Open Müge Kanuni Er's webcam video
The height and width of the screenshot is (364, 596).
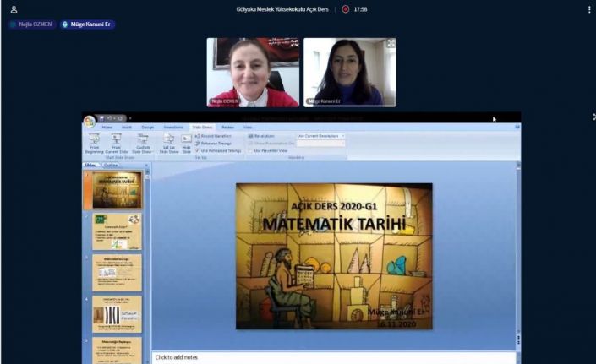[350, 72]
